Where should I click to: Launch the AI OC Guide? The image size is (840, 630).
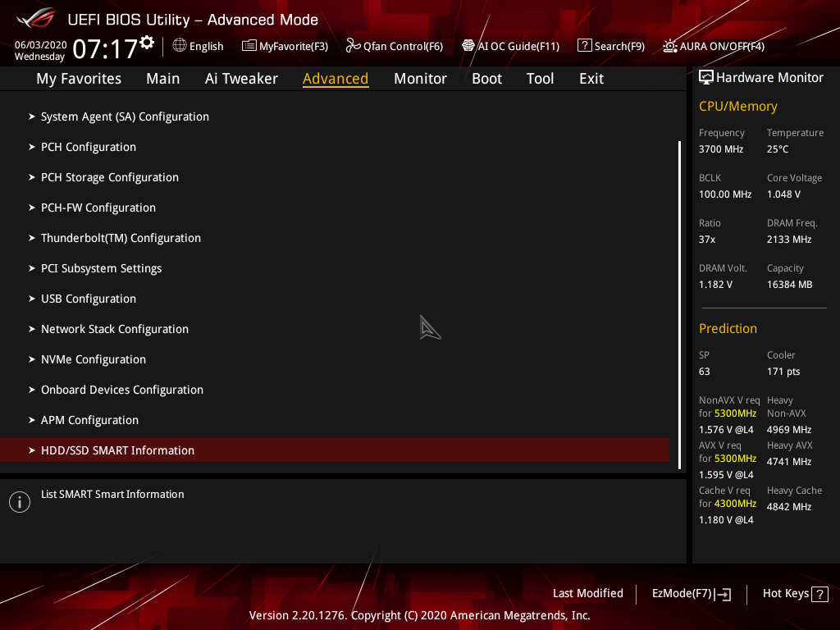pos(510,46)
